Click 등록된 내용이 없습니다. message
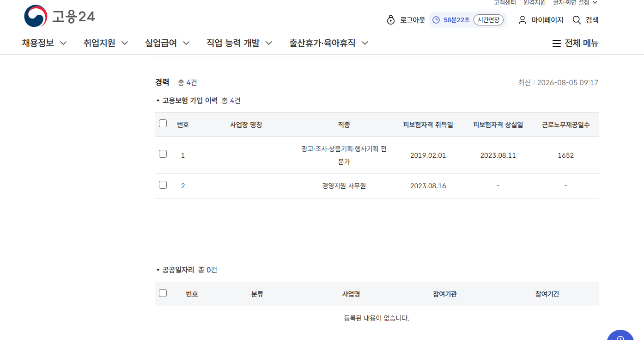The height and width of the screenshot is (340, 644). [377, 318]
